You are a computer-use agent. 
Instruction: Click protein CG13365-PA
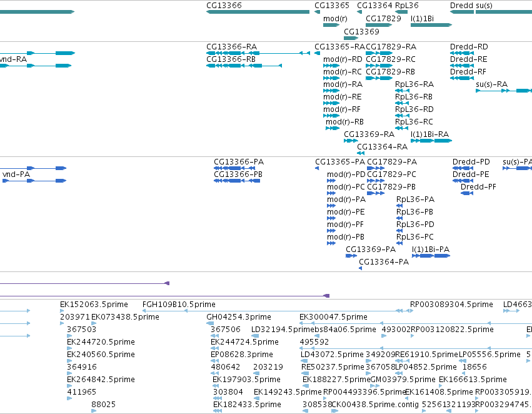tap(340, 162)
